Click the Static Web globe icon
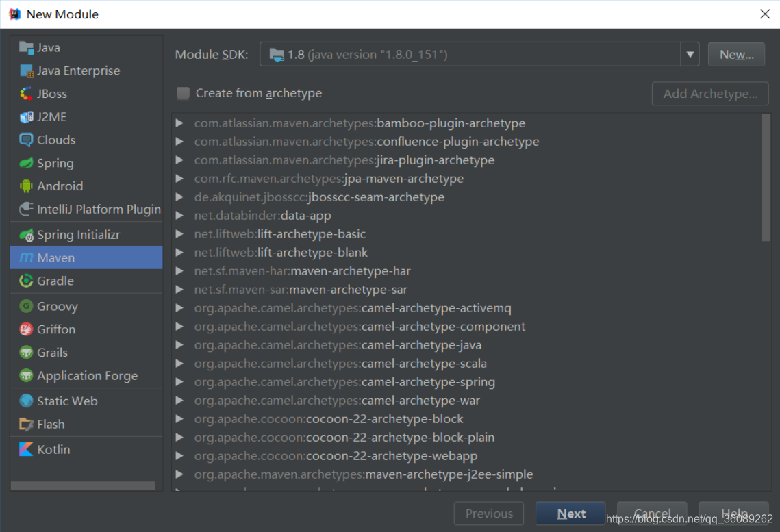780x532 pixels. 26,401
